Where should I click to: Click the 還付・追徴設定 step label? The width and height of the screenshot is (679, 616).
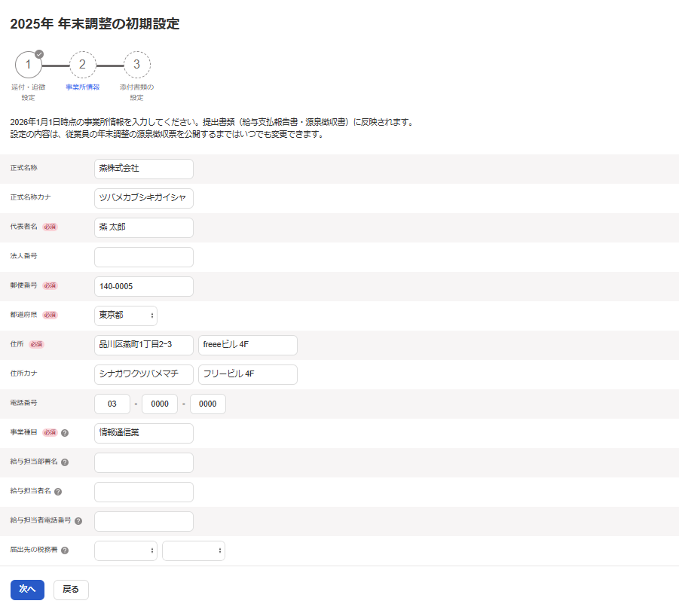(29, 92)
